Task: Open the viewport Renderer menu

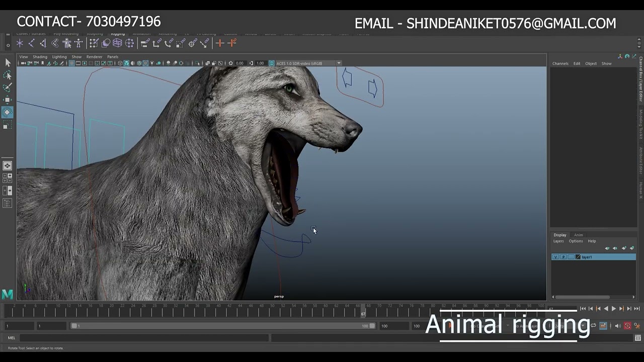Action: 94,57
